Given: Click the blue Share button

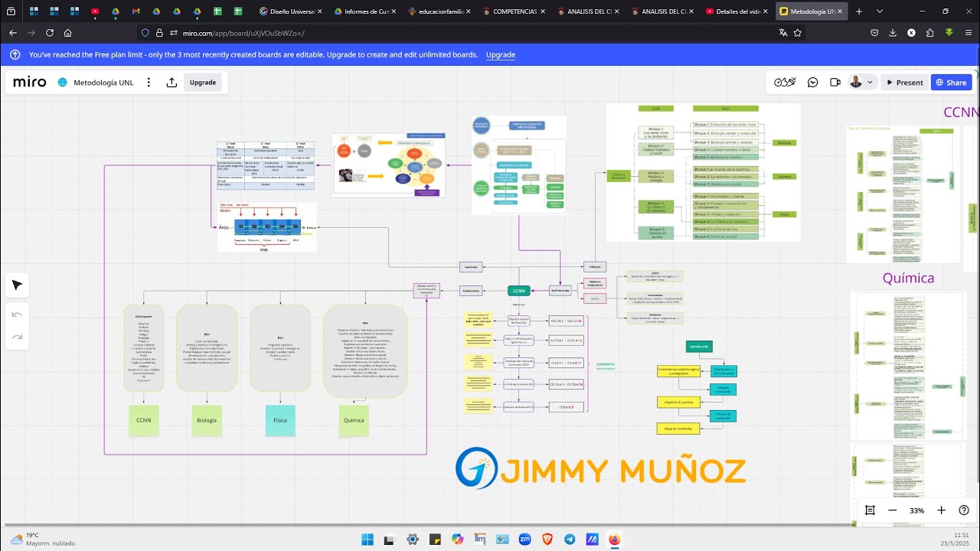Looking at the screenshot, I should tap(951, 83).
